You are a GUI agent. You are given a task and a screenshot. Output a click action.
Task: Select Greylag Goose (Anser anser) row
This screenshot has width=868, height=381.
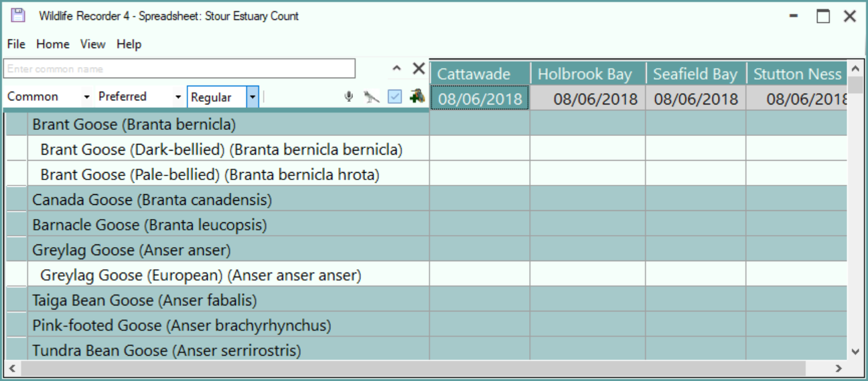pyautogui.click(x=228, y=250)
